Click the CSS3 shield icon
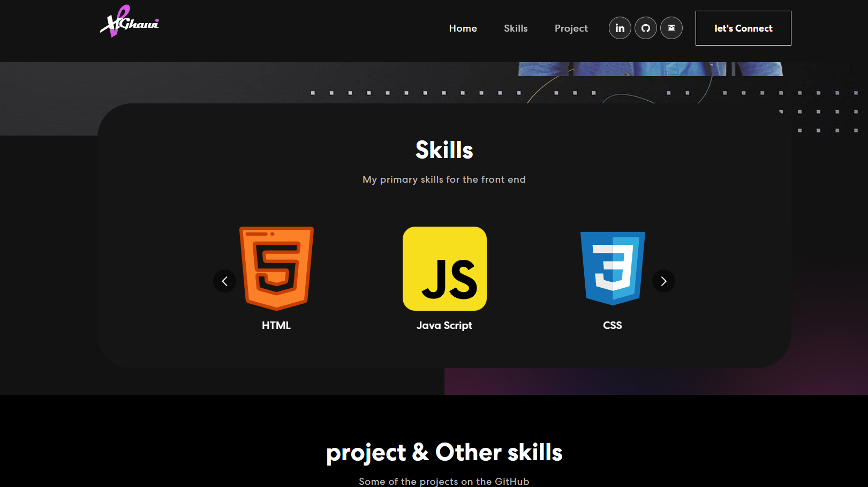The image size is (868, 487). pyautogui.click(x=613, y=268)
